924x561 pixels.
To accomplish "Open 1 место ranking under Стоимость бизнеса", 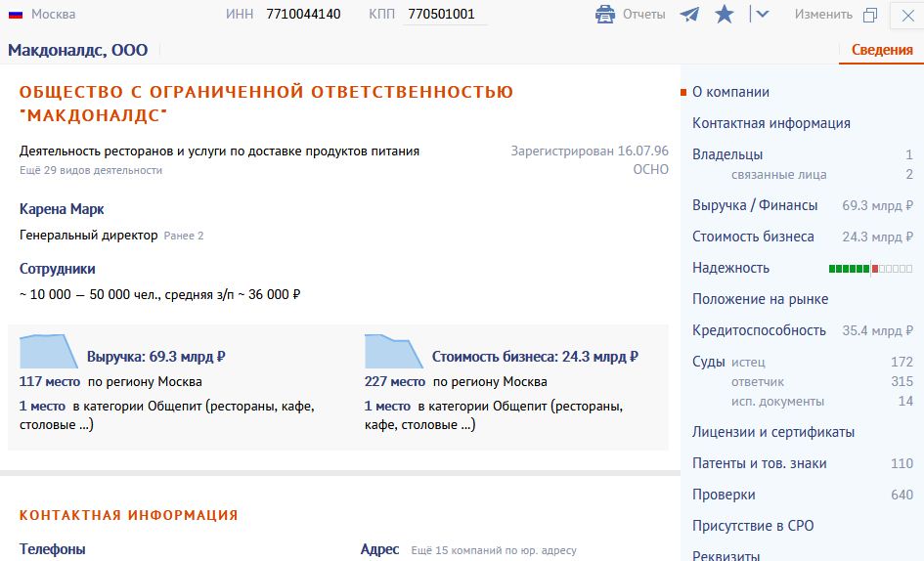I will tap(388, 407).
